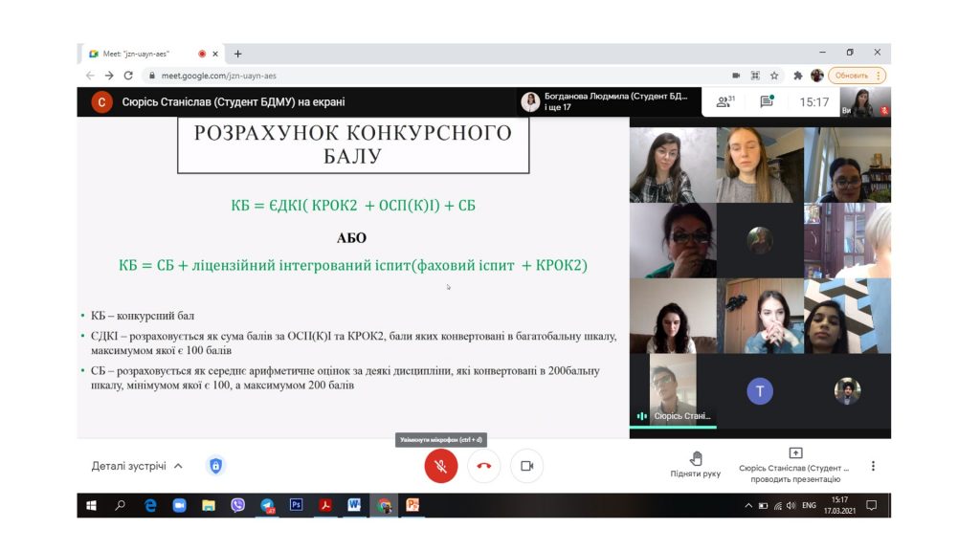This screenshot has width=980, height=551.
Task: Open the three-dot more options menu
Action: coord(873,466)
